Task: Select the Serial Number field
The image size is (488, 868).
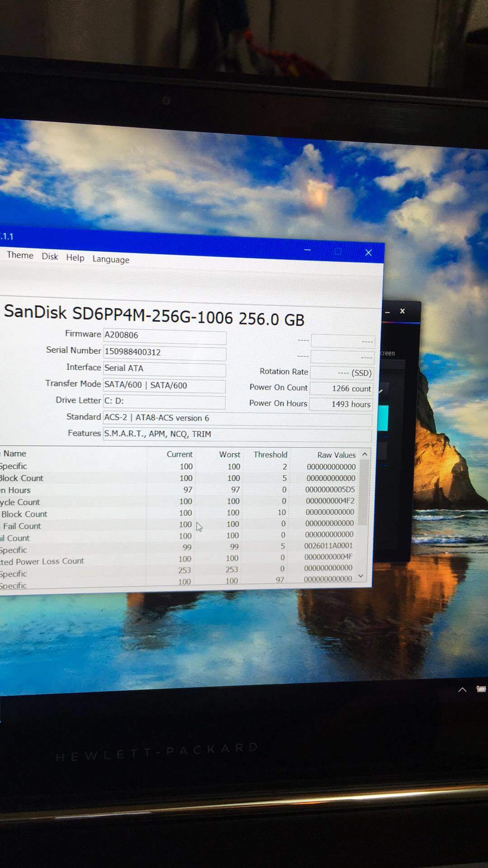Action: pos(164,352)
